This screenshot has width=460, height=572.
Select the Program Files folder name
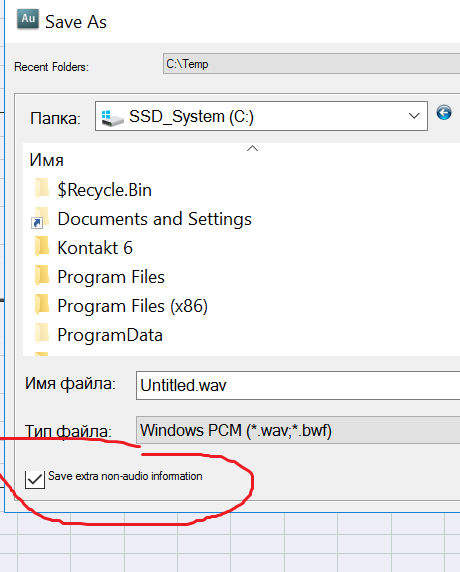click(x=111, y=277)
